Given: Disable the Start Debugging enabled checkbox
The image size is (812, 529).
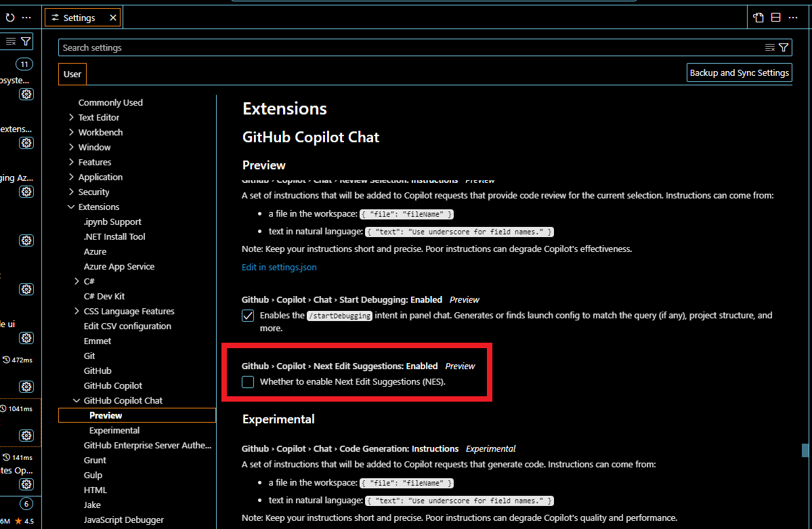Looking at the screenshot, I should (x=248, y=315).
